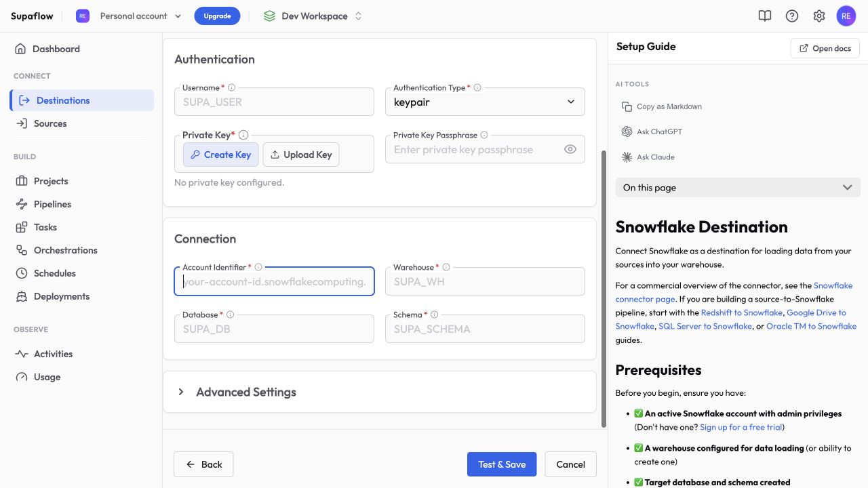Image resolution: width=868 pixels, height=488 pixels.
Task: Focus the Username input field
Action: coord(274,102)
